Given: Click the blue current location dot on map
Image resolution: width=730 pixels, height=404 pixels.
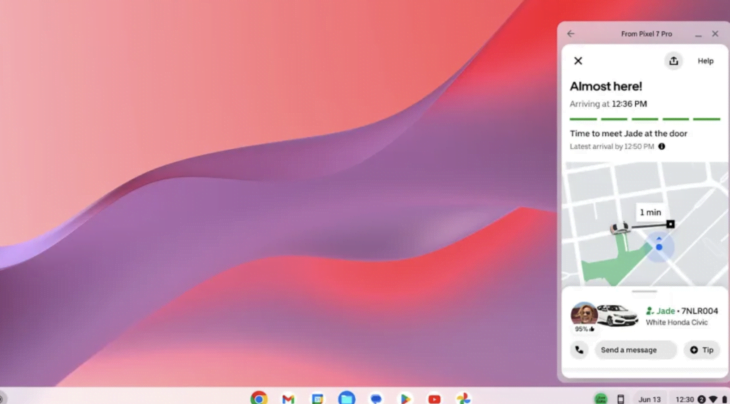Looking at the screenshot, I should [659, 247].
